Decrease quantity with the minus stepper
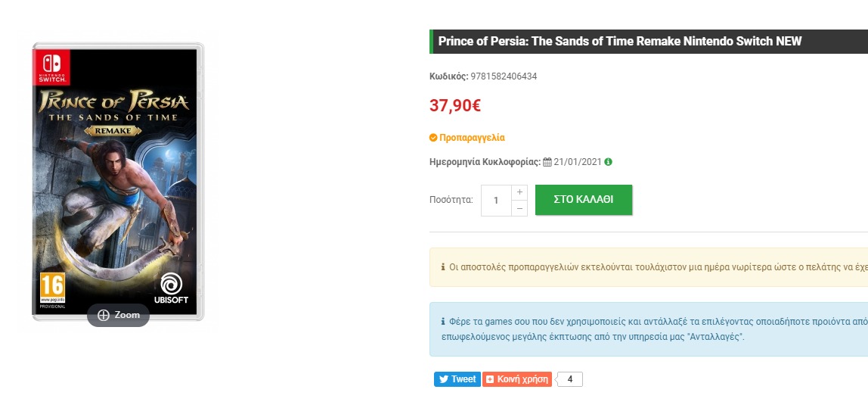This screenshot has width=868, height=405. click(519, 208)
